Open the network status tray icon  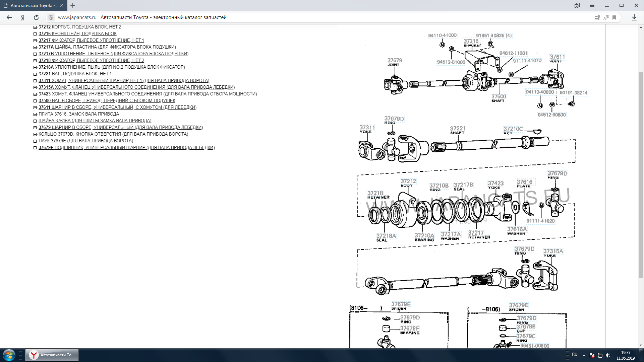click(600, 355)
